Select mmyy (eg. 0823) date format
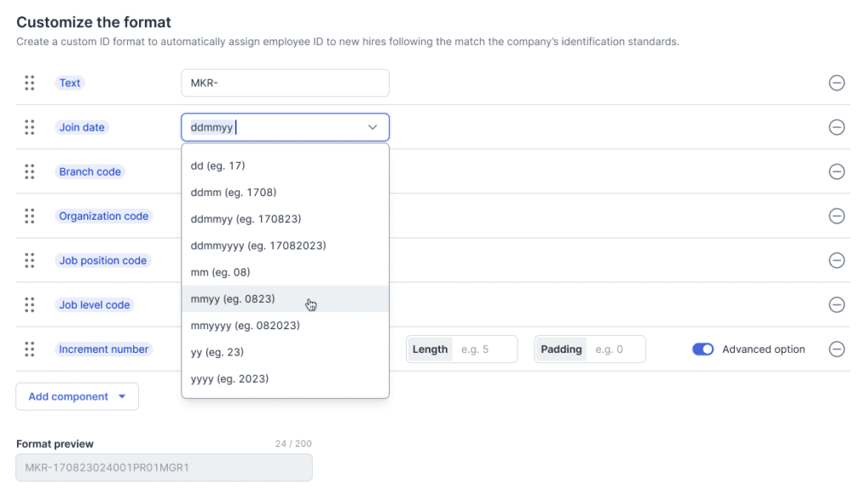Screen dimensions: 868x503 click(233, 299)
